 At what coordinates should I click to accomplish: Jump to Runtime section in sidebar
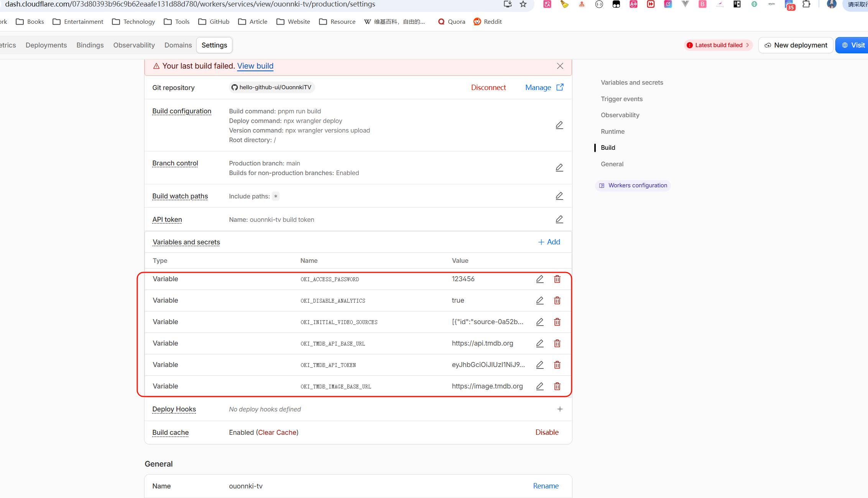613,132
